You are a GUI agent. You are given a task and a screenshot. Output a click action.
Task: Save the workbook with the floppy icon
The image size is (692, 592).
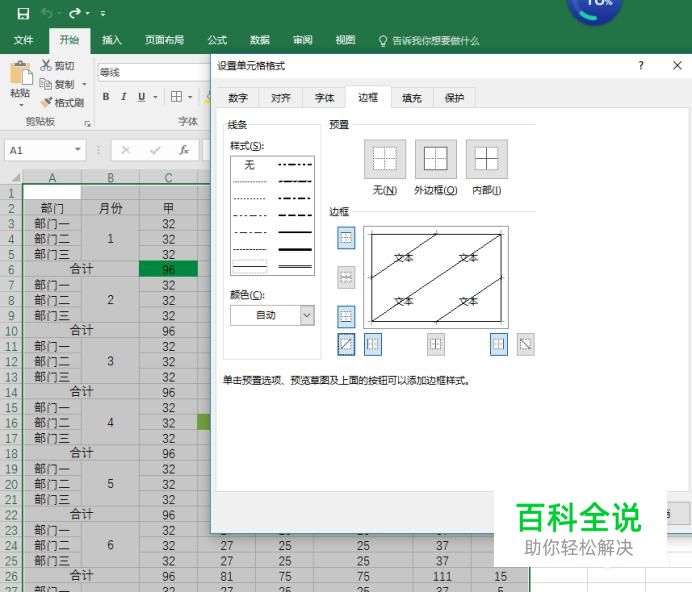coord(23,13)
